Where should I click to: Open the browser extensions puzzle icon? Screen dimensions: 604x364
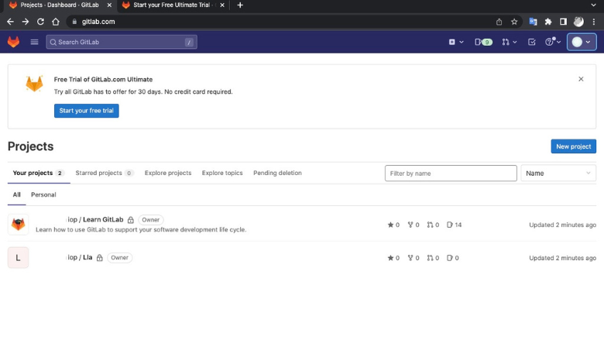click(x=548, y=22)
